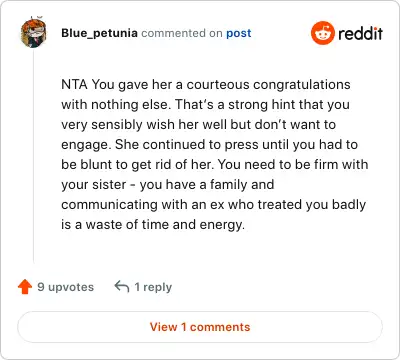Click the line starting "engage. She continued"

pos(209,145)
